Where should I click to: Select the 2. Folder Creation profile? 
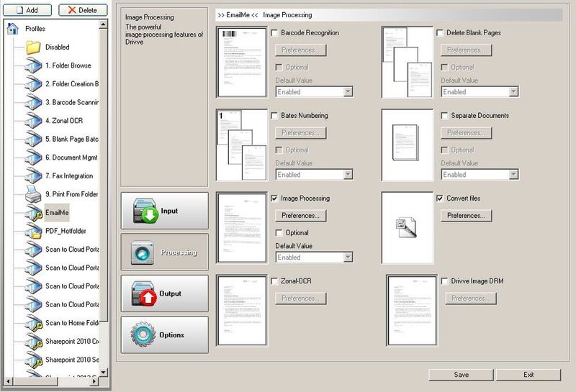pyautogui.click(x=71, y=84)
